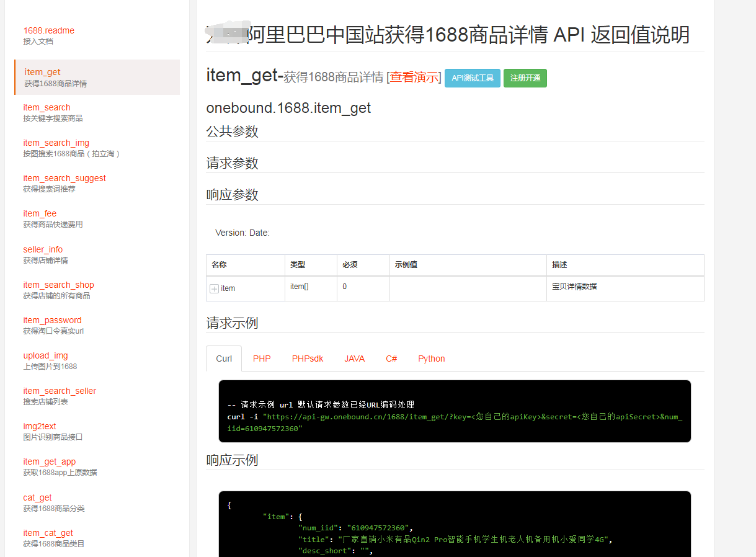Go to item_fee sidebar entry

[x=40, y=213]
